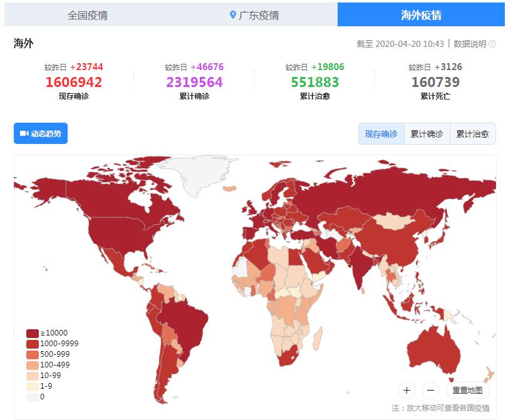Click the location pin icon on 广东疫情 tab
Viewport: 513px width, 420px height.
232,14
